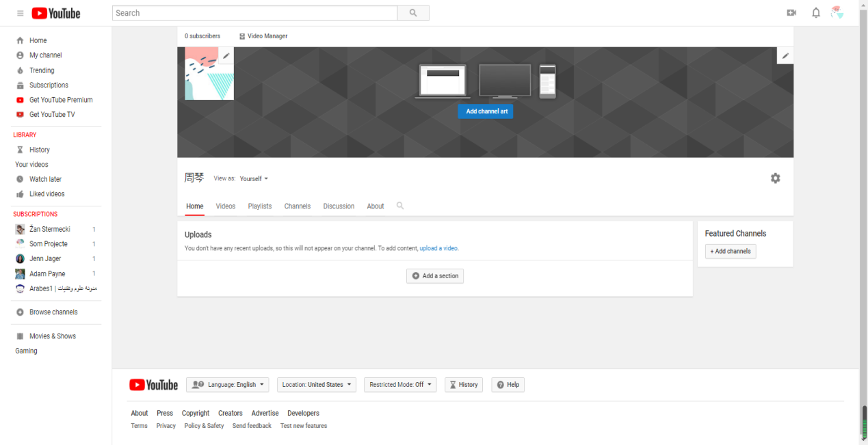Click the SUBSCRIPTIONS heading
The height and width of the screenshot is (445, 868).
(36, 214)
